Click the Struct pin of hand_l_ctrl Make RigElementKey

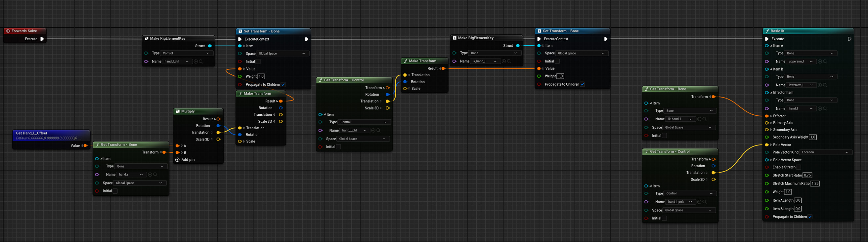click(210, 46)
